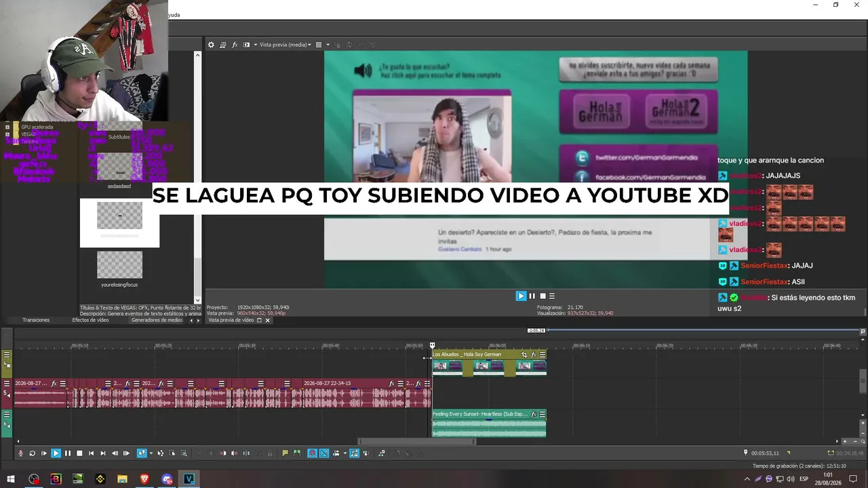Insert a marker on the timeline
This screenshot has height=488, width=868.
click(x=285, y=453)
